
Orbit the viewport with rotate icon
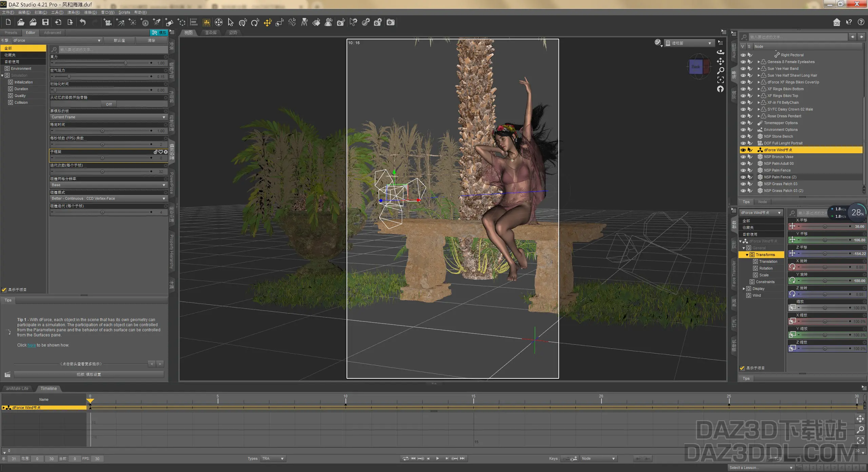[x=721, y=52]
